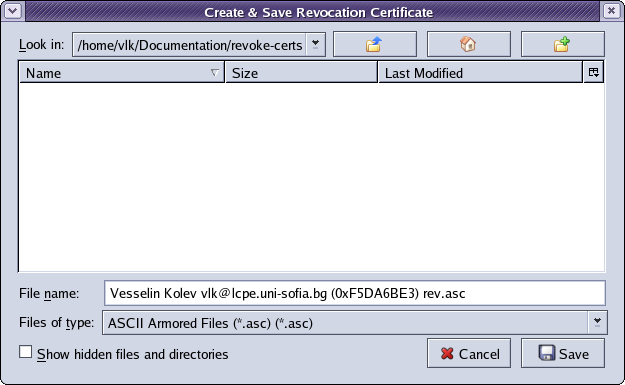Viewport: 625px width, 385px height.
Task: Expand the Look in path dropdown
Action: click(315, 44)
